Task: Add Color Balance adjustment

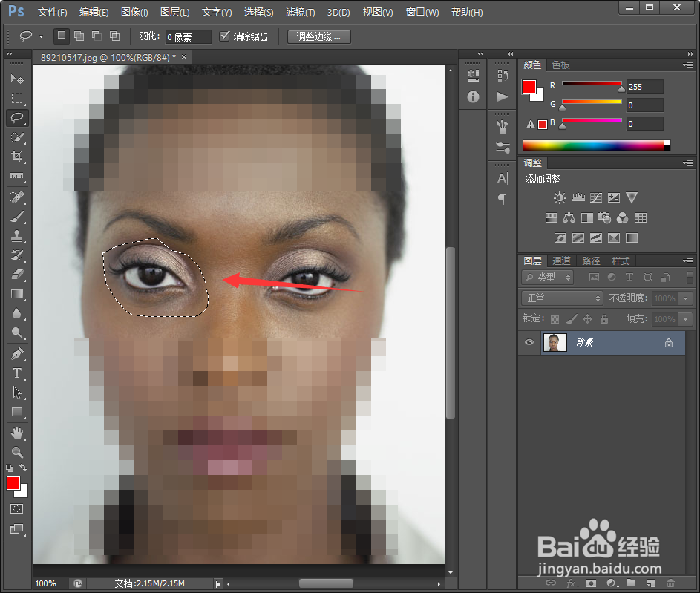Action: tap(569, 217)
